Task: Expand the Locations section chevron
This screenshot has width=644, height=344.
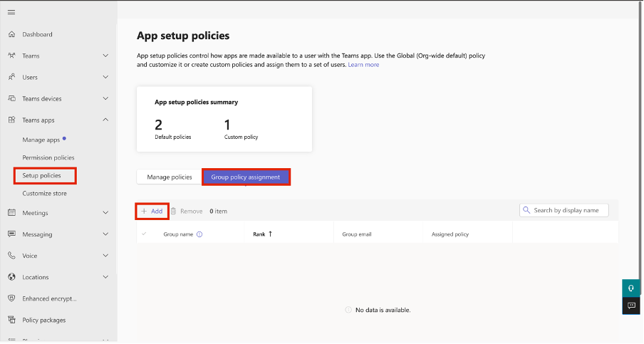Action: pos(105,276)
